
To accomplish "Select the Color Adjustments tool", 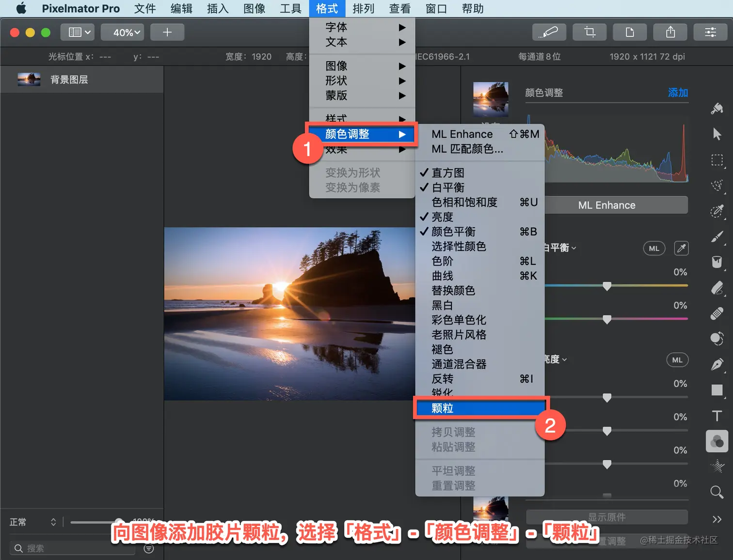I will [x=717, y=441].
